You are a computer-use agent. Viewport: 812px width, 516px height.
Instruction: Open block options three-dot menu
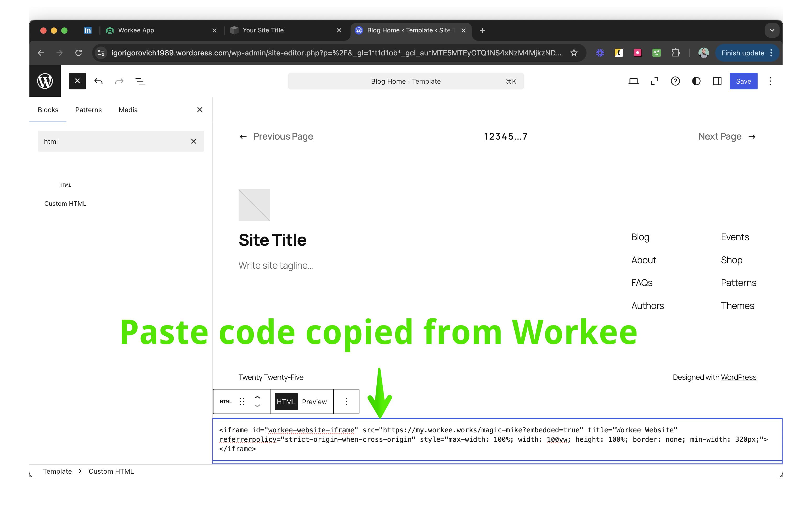[346, 402]
